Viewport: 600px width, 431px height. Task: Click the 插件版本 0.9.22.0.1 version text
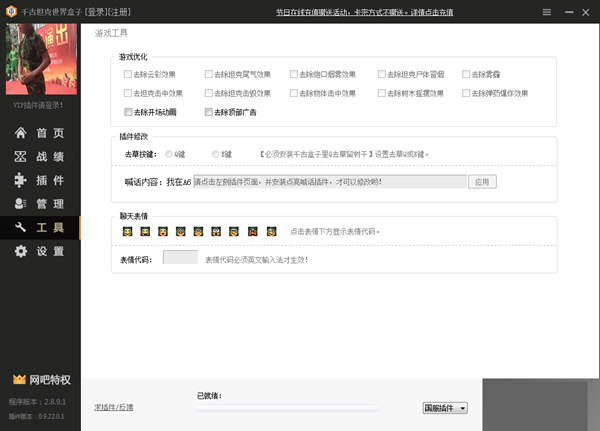tap(36, 416)
